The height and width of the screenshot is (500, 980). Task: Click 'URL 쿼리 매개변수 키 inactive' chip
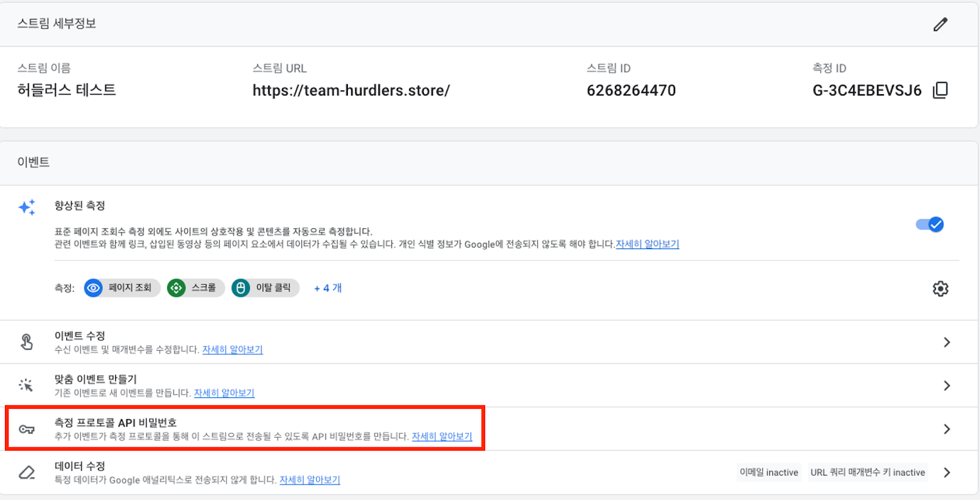tap(868, 472)
